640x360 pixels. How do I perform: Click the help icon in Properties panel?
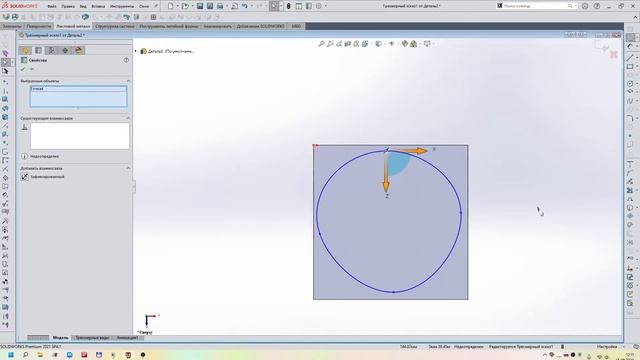tap(126, 60)
